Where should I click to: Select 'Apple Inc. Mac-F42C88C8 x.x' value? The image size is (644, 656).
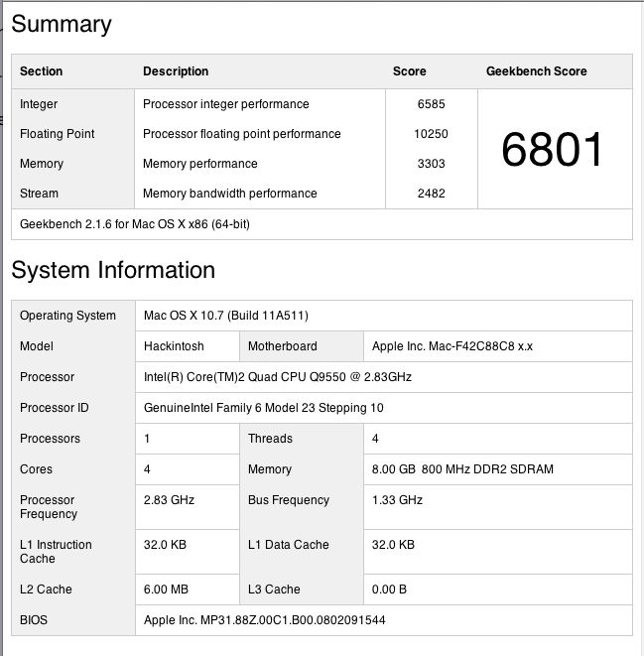click(x=452, y=346)
